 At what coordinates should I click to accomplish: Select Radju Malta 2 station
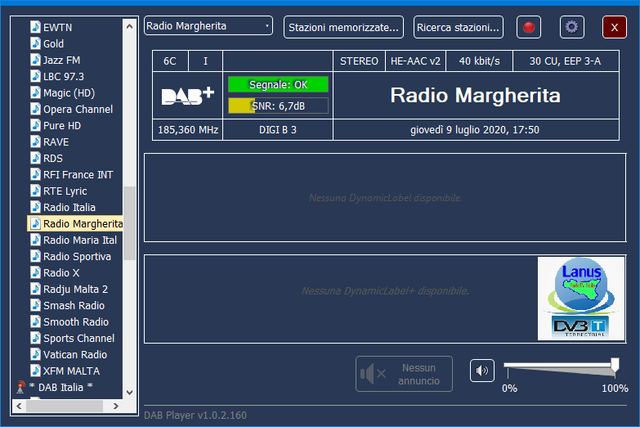click(x=76, y=289)
